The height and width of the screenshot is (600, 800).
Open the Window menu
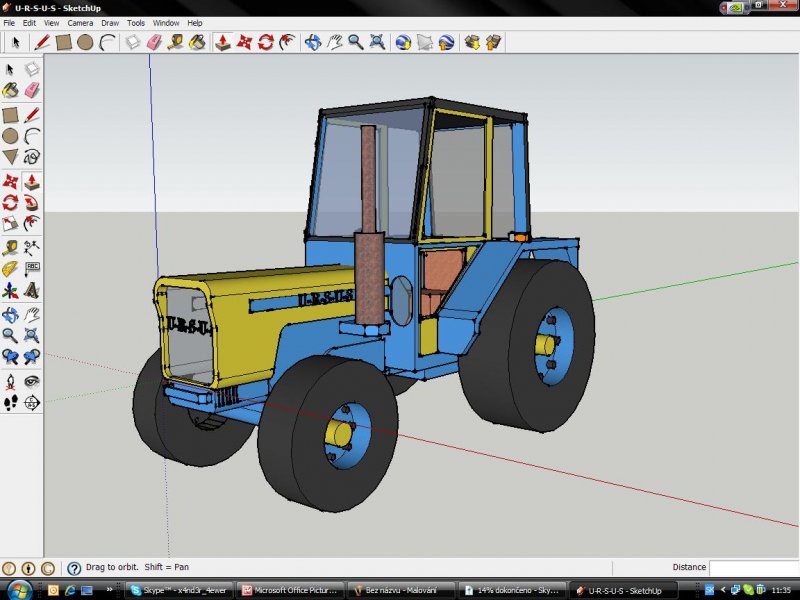click(x=166, y=22)
